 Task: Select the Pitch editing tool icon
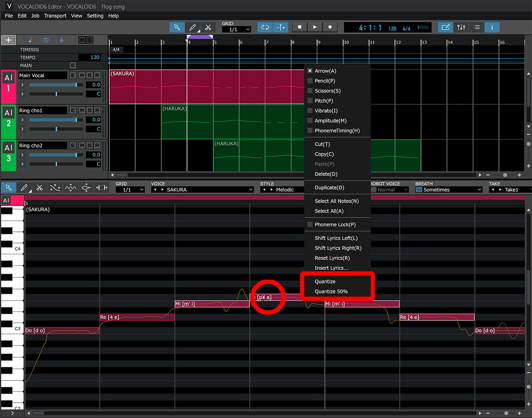click(x=55, y=187)
